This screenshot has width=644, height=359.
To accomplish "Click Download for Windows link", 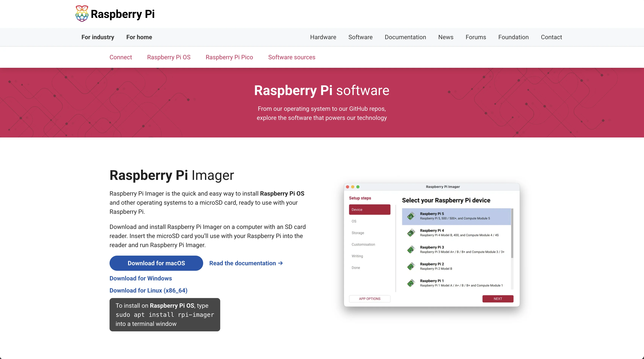I will pyautogui.click(x=141, y=278).
